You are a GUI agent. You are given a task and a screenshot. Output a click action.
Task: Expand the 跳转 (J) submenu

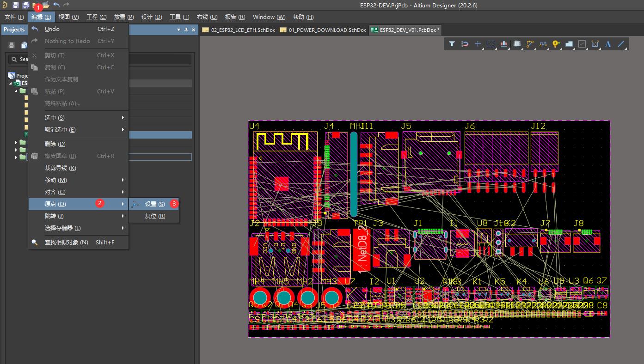tap(79, 216)
